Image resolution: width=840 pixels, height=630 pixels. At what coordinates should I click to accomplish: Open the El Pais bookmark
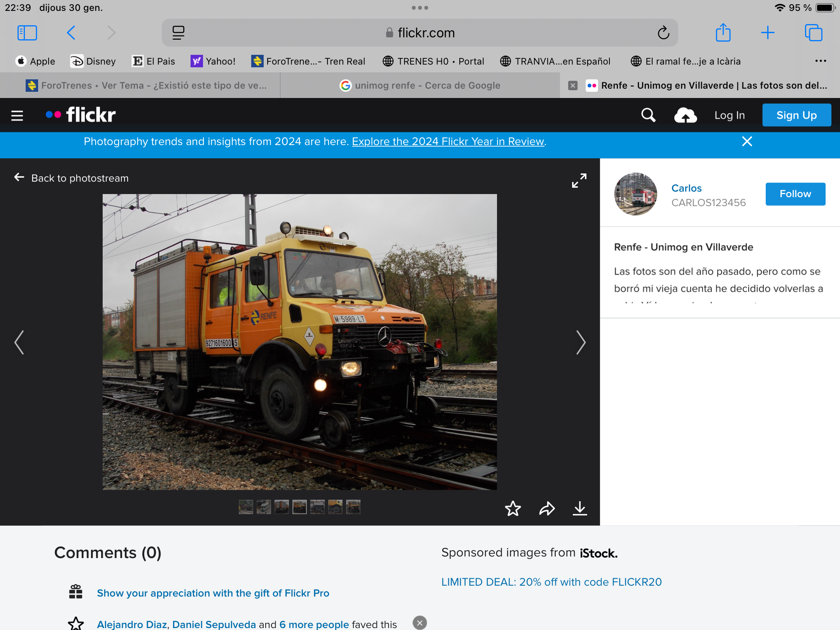[x=154, y=61]
